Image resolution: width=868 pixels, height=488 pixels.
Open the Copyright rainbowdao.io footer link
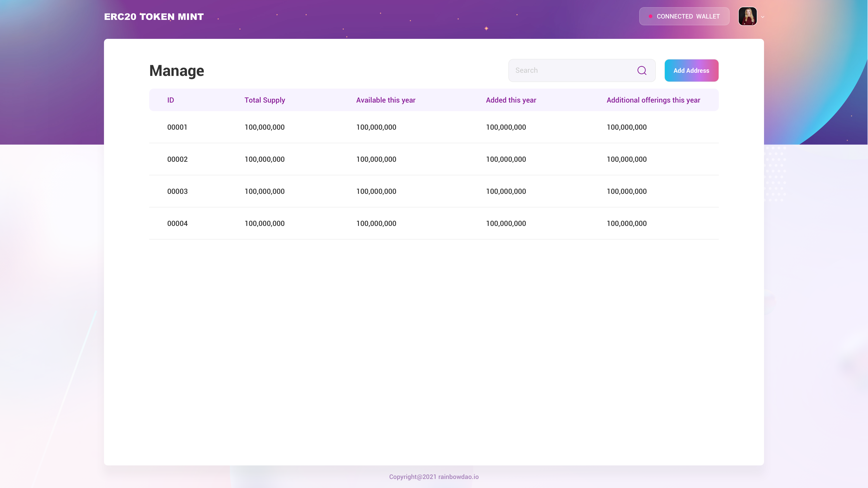coord(434,476)
